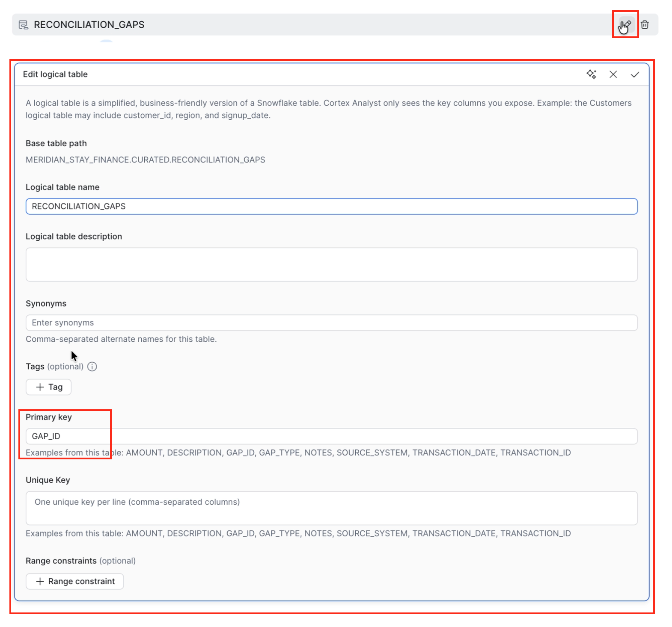Click the AI sparkle generate icon
Viewport: 672px width, 627px height.
[591, 74]
